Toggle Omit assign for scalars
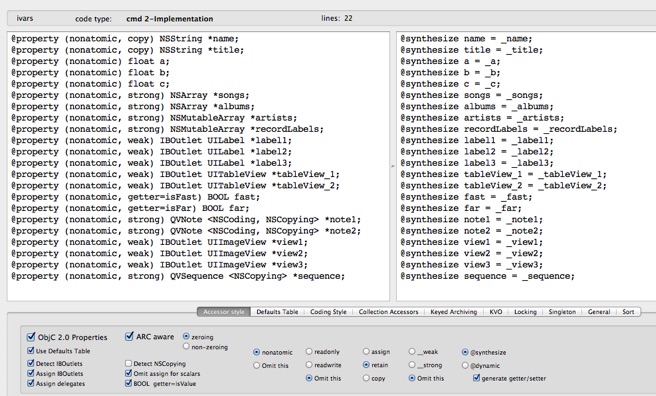The height and width of the screenshot is (396, 656). (128, 373)
